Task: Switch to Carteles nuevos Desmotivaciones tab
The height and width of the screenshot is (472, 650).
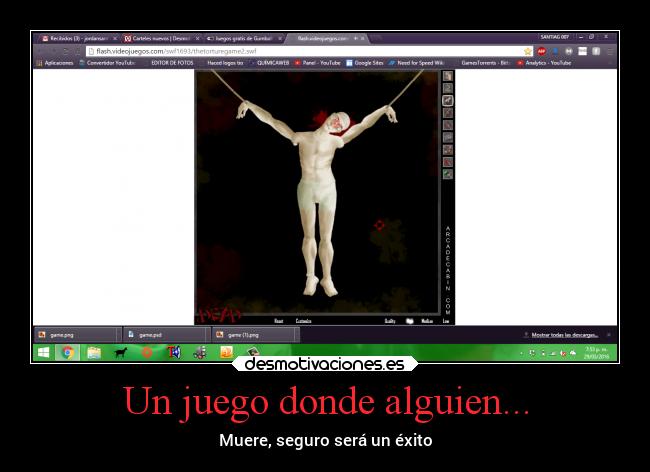Action: (160, 38)
